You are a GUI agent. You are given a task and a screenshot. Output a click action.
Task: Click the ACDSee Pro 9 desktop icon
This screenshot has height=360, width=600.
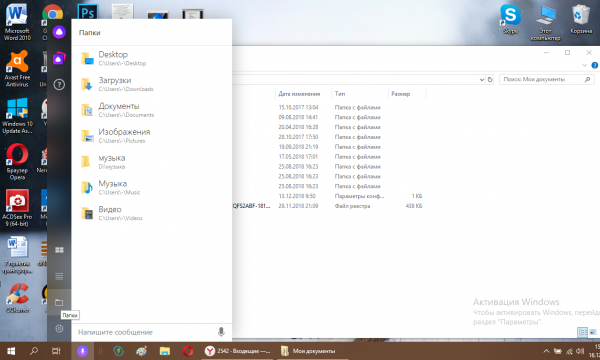[x=17, y=208]
